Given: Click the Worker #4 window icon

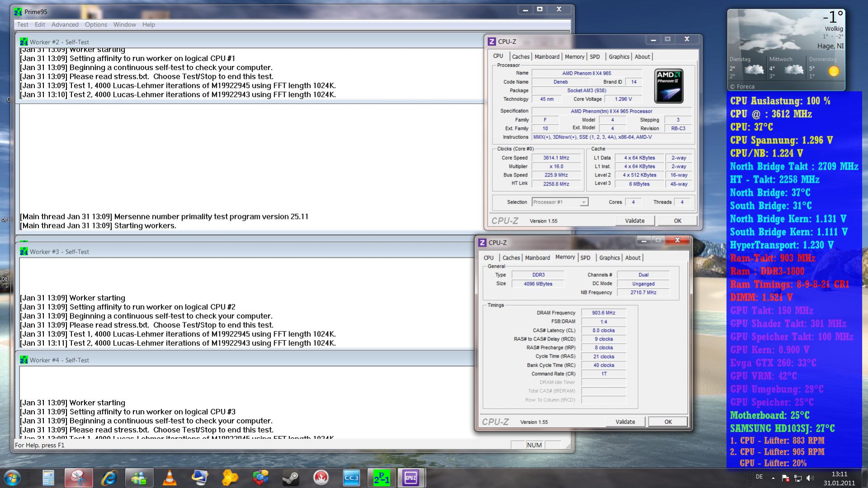Looking at the screenshot, I should [x=24, y=360].
